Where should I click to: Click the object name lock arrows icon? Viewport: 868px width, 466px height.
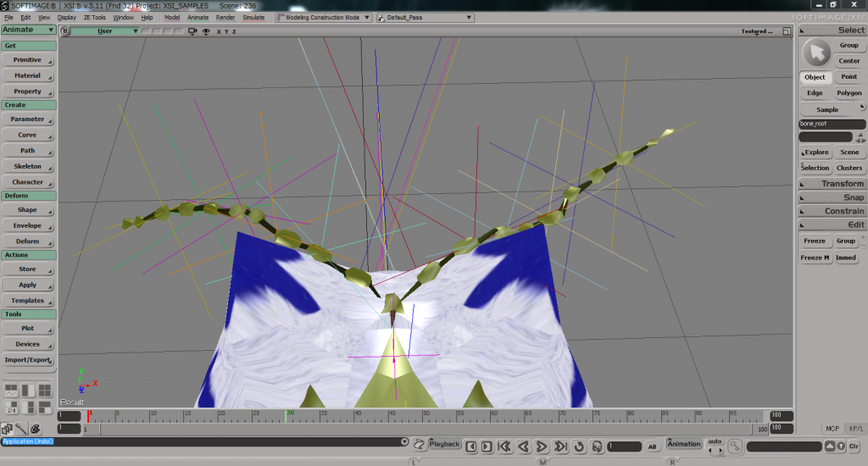pos(860,137)
